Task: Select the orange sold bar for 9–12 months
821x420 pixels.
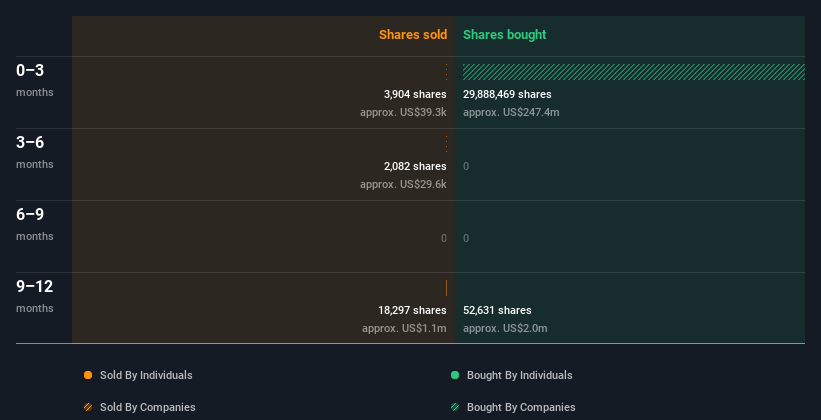Action: pos(446,288)
